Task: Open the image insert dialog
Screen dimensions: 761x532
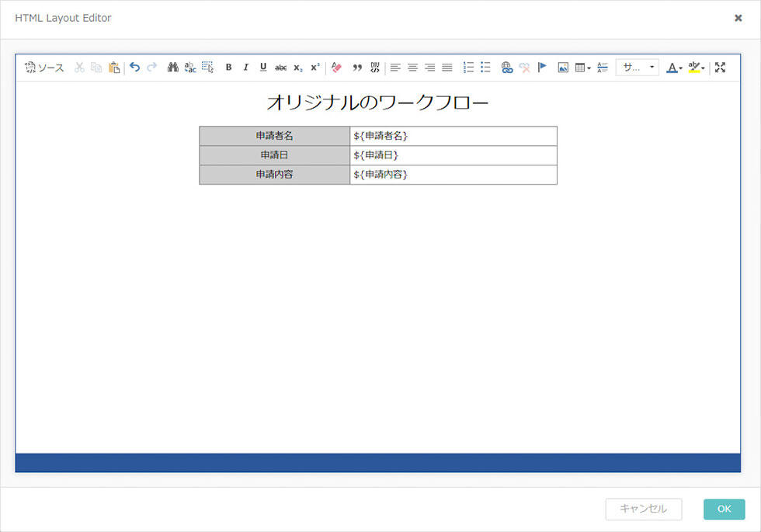Action: [x=563, y=68]
